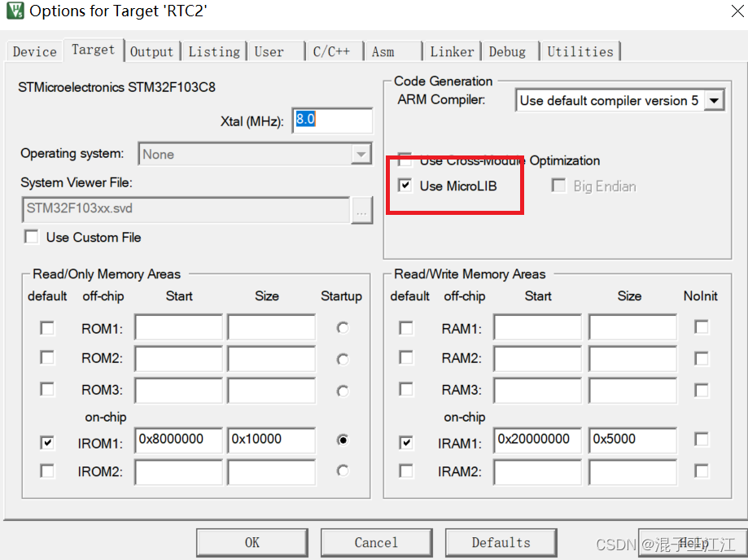The image size is (748, 560).
Task: Close the Options for Target dialog
Action: (x=737, y=11)
